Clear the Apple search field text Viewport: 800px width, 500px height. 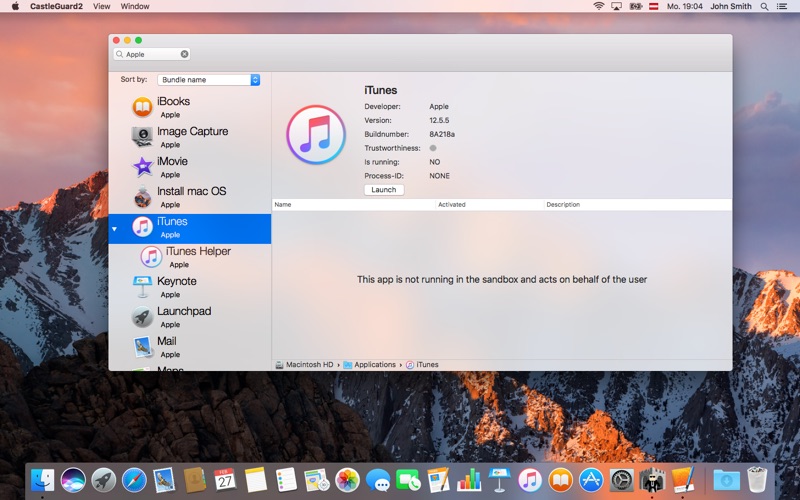[184, 54]
